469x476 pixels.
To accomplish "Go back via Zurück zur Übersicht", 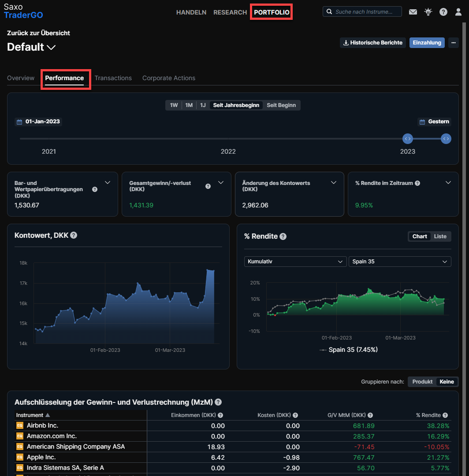I will click(x=39, y=33).
